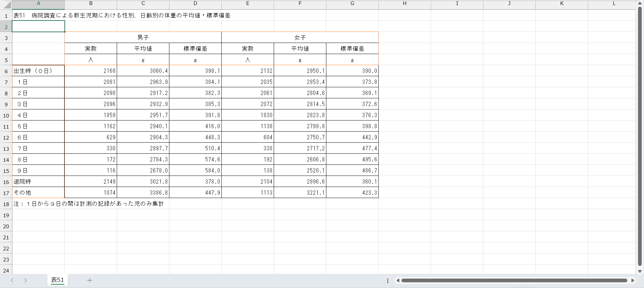Select row 17 header
This screenshot has width=644, height=288.
(6, 193)
